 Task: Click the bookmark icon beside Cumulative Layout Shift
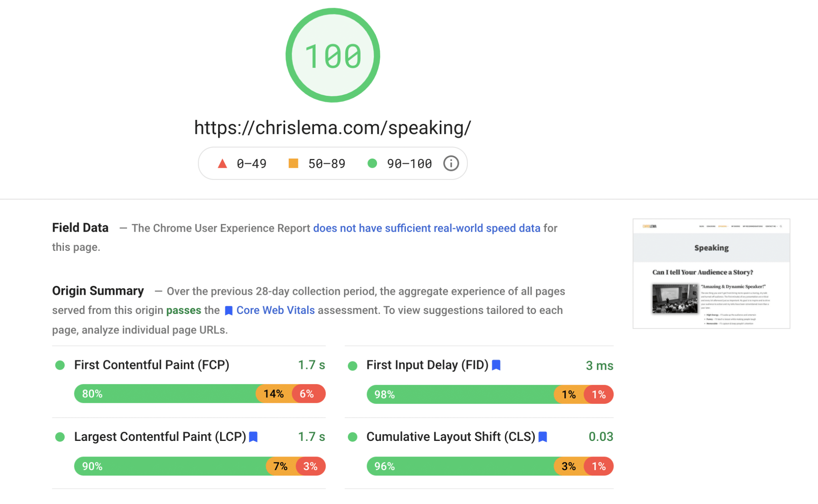(x=542, y=437)
